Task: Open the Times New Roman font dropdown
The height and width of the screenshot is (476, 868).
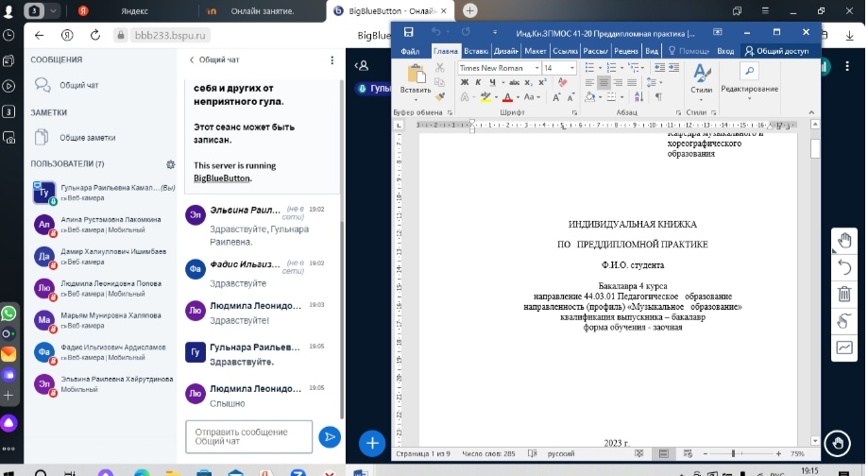Action: 537,68
